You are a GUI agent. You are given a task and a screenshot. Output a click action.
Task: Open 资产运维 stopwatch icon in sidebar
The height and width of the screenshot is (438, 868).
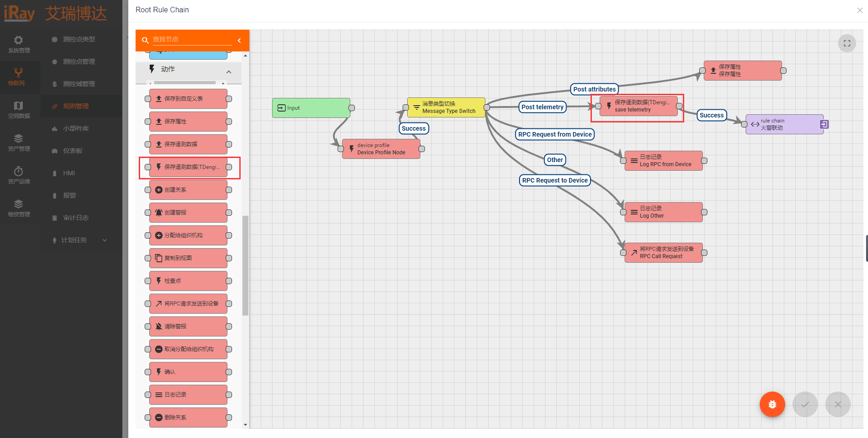pos(18,171)
